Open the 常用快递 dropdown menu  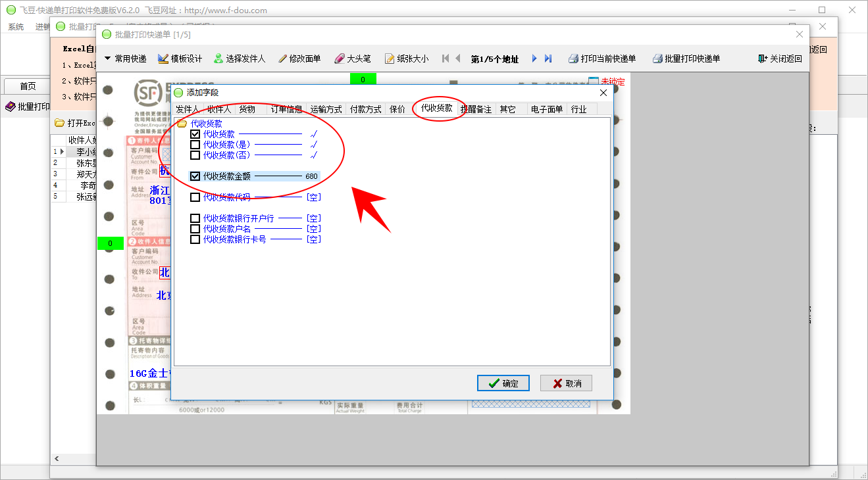[x=125, y=59]
